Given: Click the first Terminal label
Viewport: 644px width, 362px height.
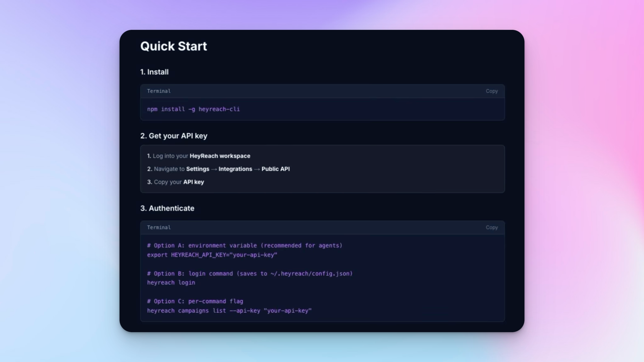Looking at the screenshot, I should 159,91.
